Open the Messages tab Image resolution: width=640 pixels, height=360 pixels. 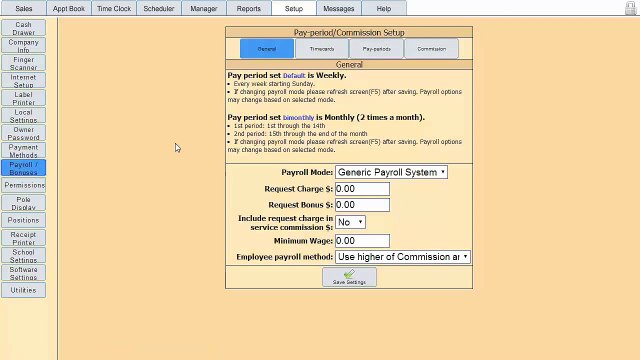(339, 8)
